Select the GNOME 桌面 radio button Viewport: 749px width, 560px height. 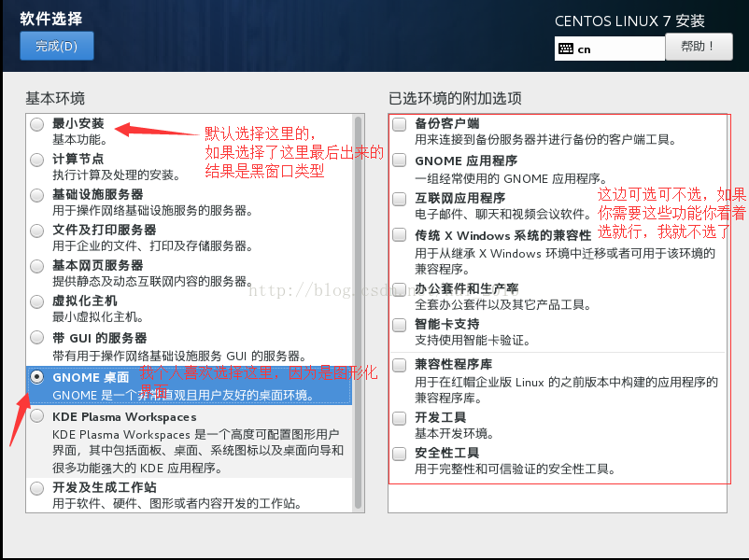click(36, 377)
